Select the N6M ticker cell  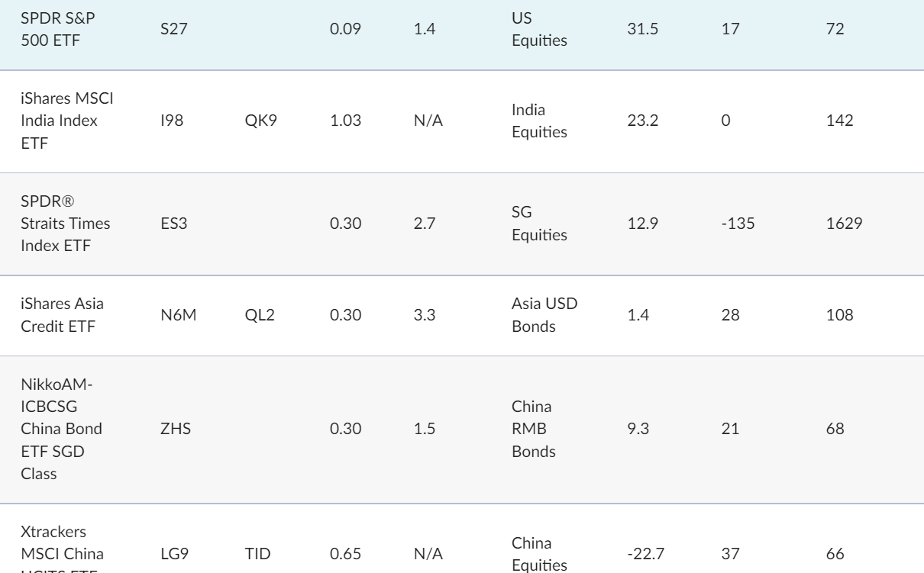click(x=174, y=315)
